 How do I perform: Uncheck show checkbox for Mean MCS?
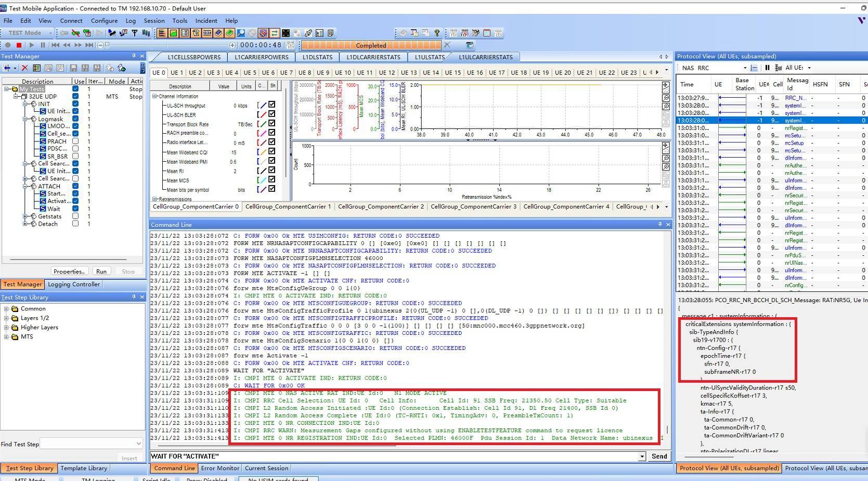[272, 180]
